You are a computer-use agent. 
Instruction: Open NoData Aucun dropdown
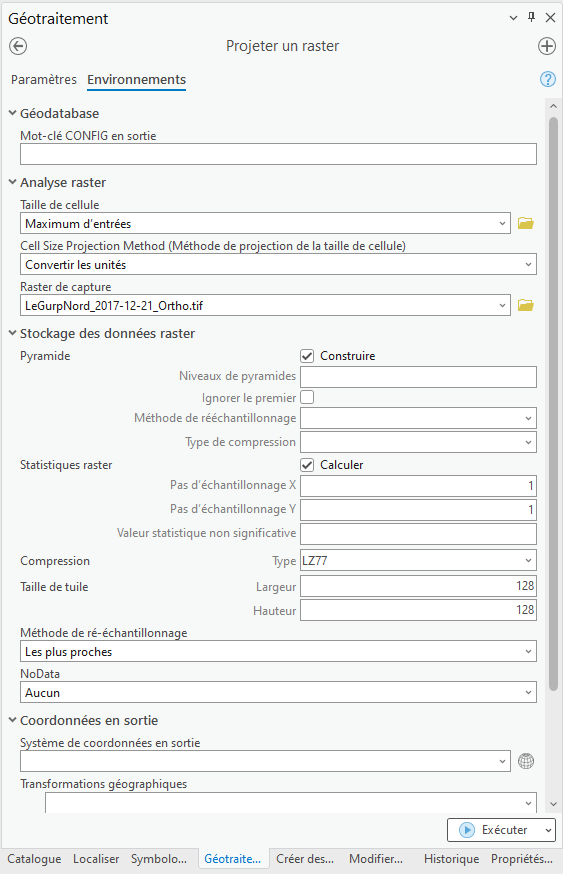(528, 692)
